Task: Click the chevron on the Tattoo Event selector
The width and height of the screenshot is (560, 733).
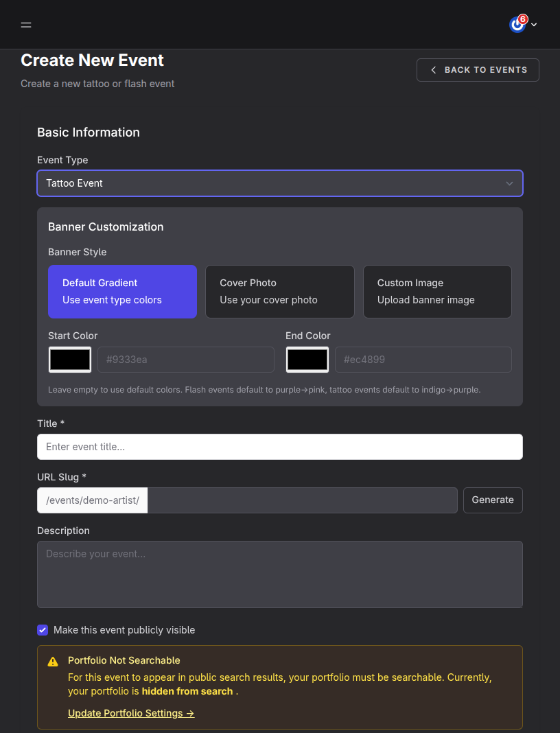Action: (510, 183)
